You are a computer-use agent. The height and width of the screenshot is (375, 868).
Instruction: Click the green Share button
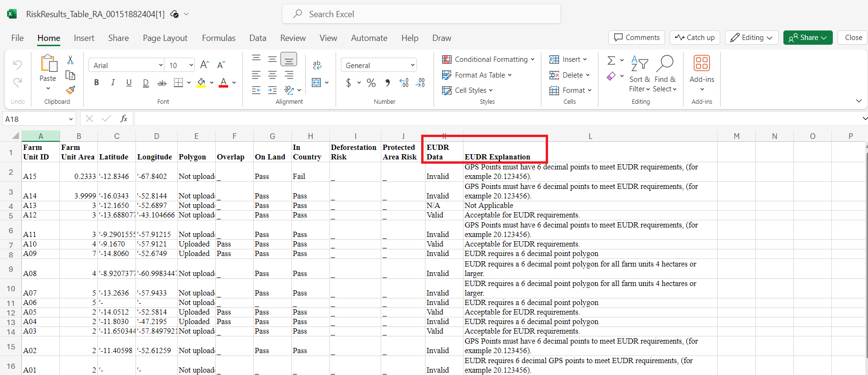click(x=808, y=38)
